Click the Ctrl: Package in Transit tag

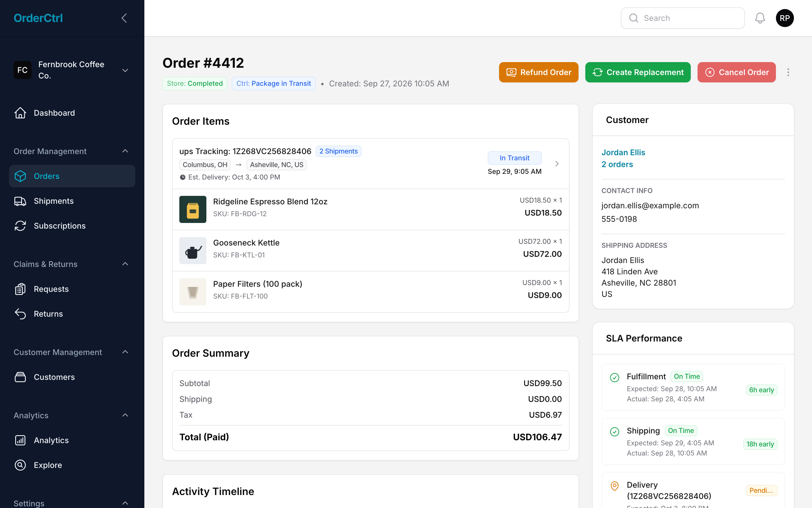click(273, 83)
